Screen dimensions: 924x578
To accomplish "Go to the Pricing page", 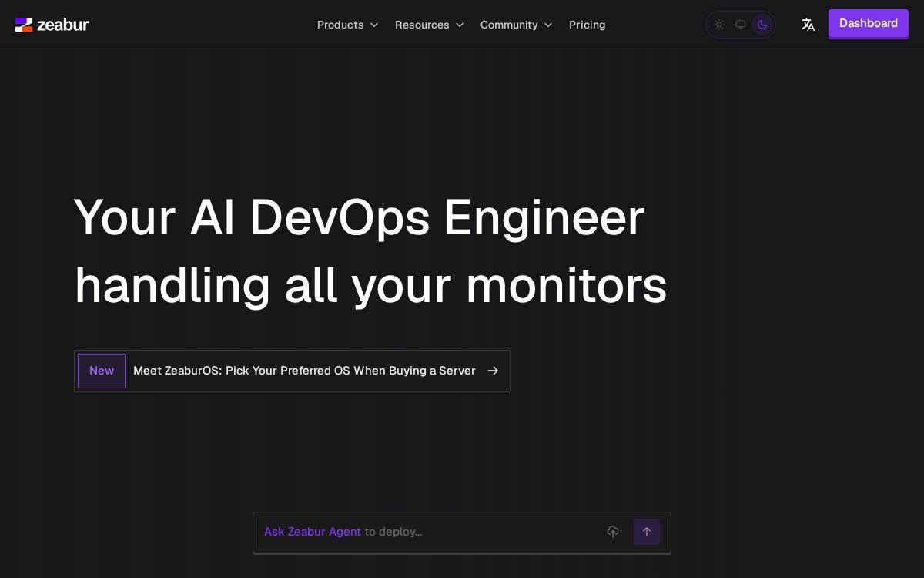I will [588, 25].
